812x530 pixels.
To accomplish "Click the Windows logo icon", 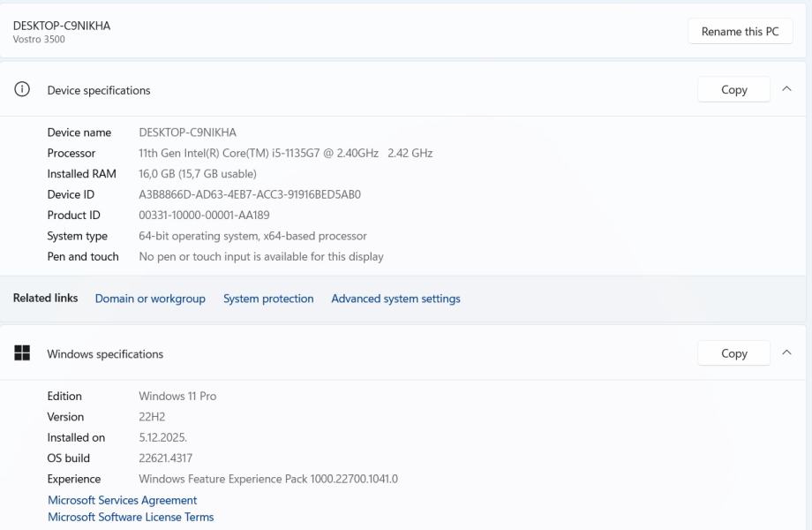I will [x=22, y=353].
